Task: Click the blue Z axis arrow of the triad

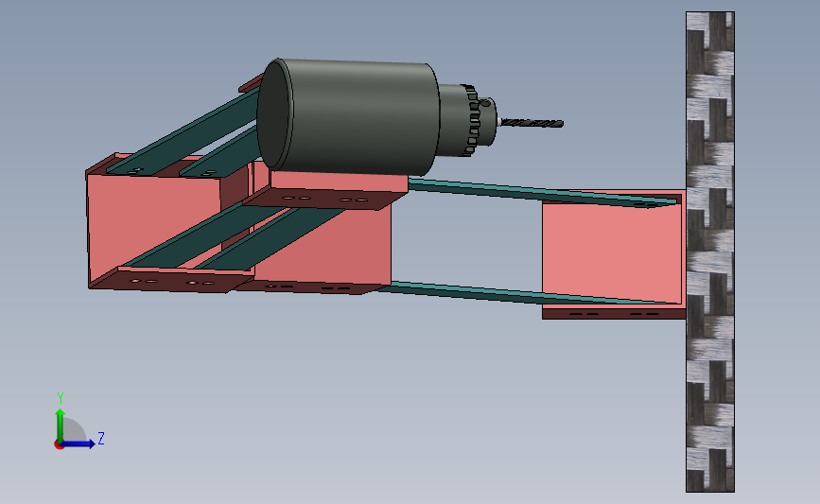Action: [79, 443]
